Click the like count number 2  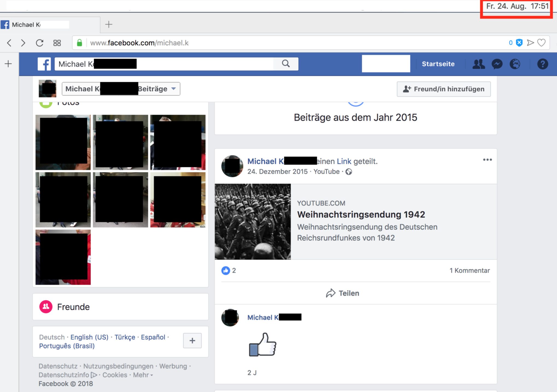click(x=234, y=271)
